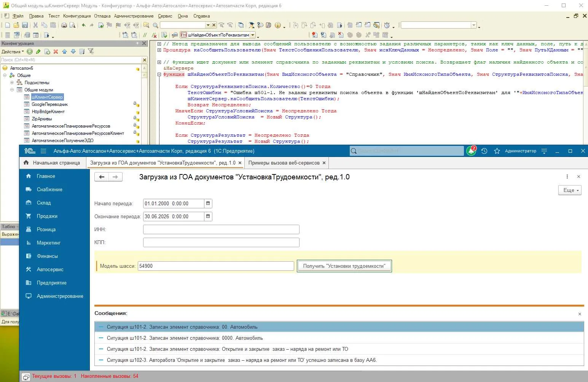Switch to Начальная страница tab
Screen dimensions: 588x382
pyautogui.click(x=52, y=163)
